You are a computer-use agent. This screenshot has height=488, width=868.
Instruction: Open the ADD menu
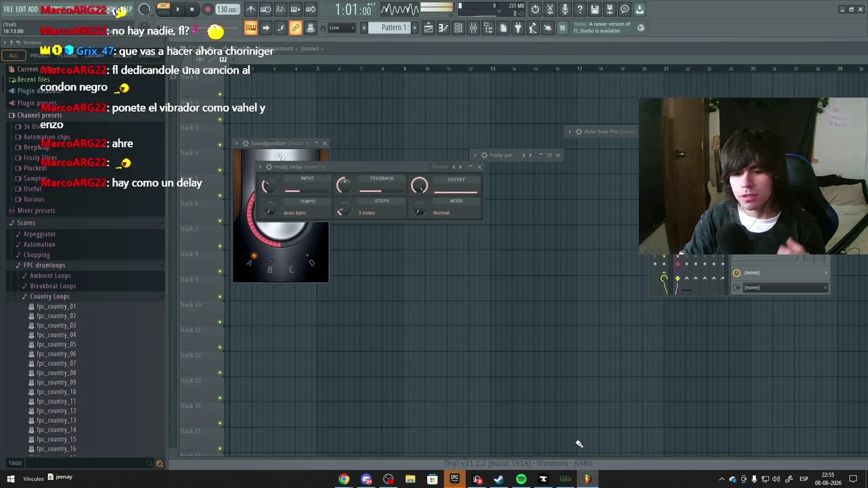pos(33,9)
